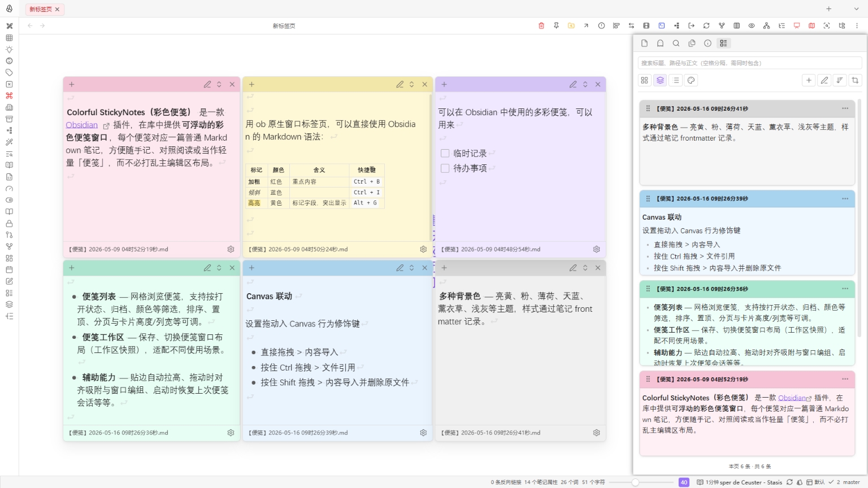
Task: Click the film strip icon in top toolbar
Action: [x=646, y=25]
